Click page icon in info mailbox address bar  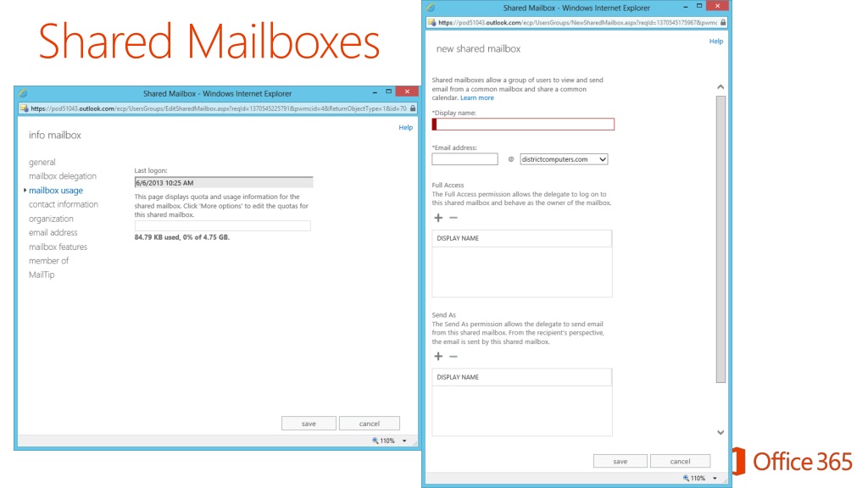[x=24, y=108]
